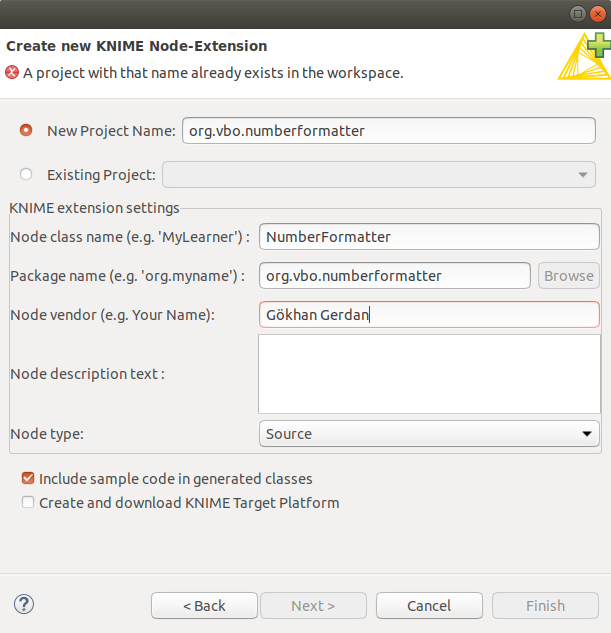
Task: Click the 'Node description text :' label
Action: 88,374
